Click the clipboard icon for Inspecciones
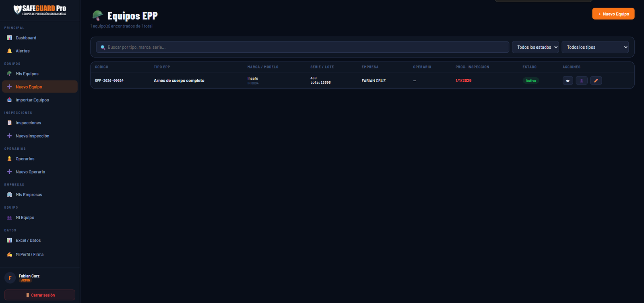This screenshot has width=644, height=303. pos(9,123)
